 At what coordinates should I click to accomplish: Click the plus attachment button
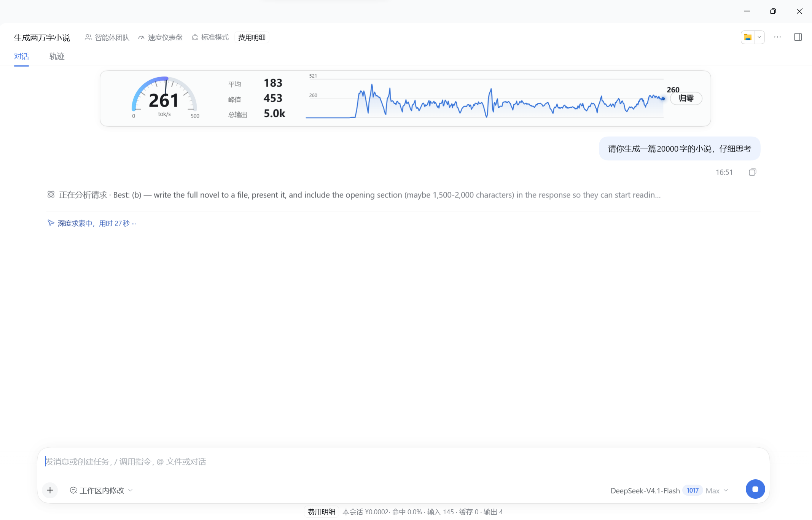[50, 490]
